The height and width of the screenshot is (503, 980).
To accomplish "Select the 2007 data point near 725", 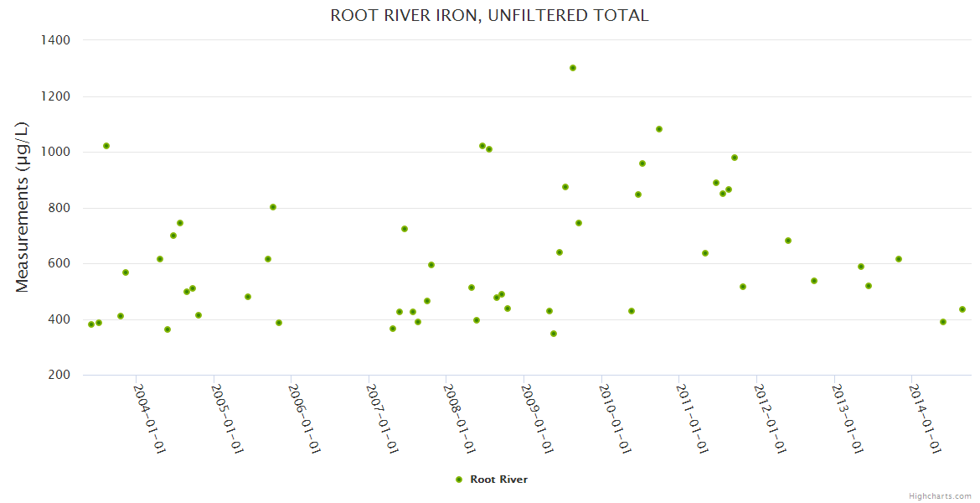I will (x=405, y=229).
